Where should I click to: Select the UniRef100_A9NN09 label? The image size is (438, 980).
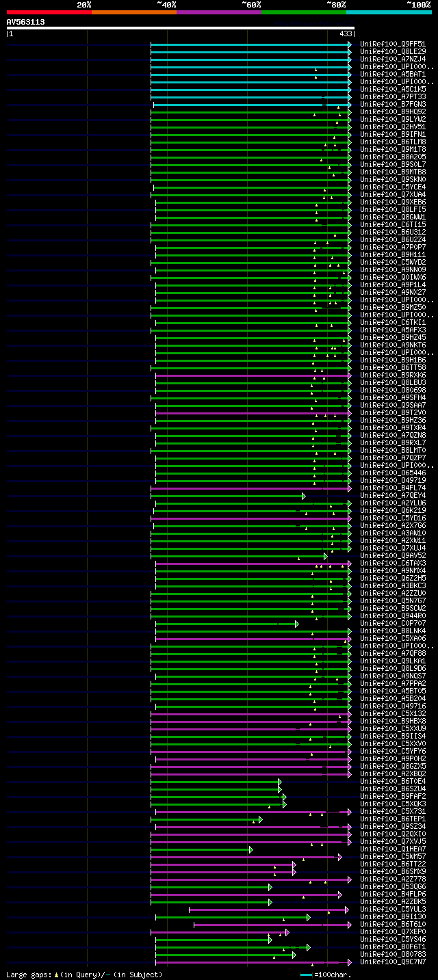click(x=393, y=269)
